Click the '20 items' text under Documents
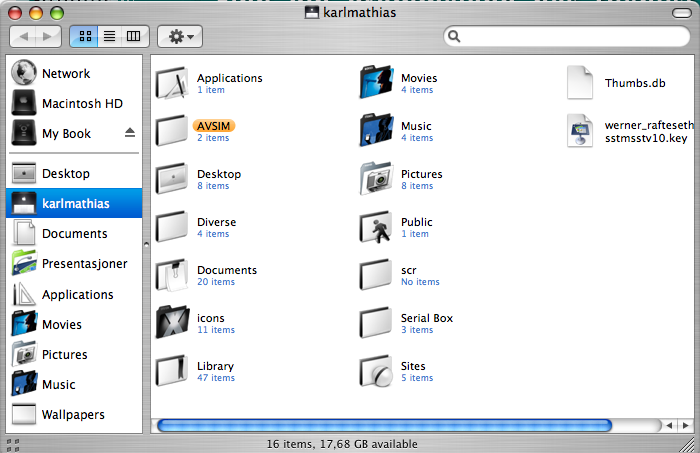This screenshot has height=453, width=700. pos(216,282)
